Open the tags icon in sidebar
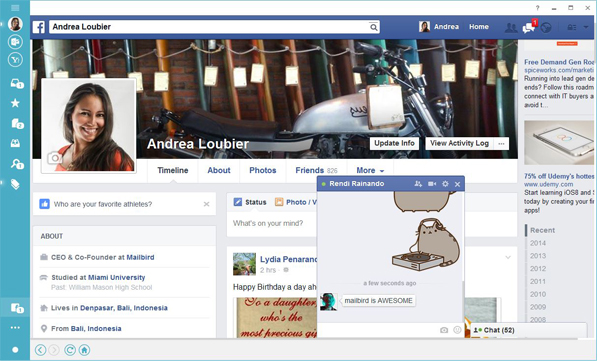Image resolution: width=600 pixels, height=362 pixels. pos(15,184)
